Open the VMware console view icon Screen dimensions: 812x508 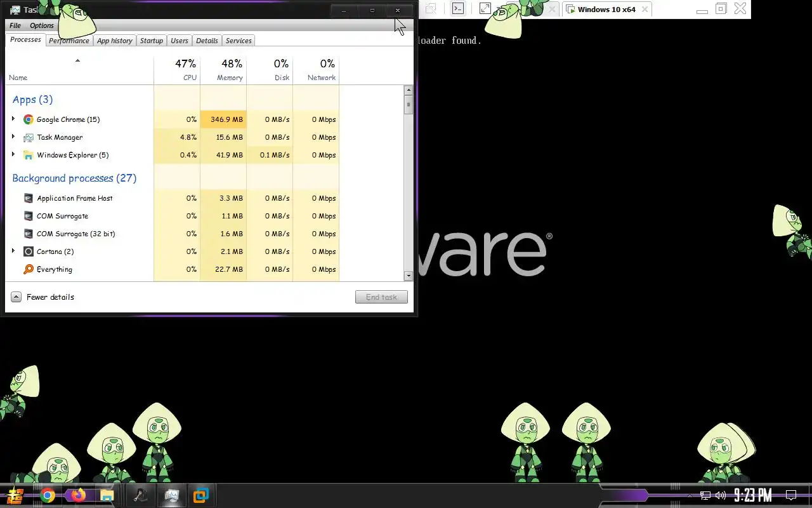point(457,9)
